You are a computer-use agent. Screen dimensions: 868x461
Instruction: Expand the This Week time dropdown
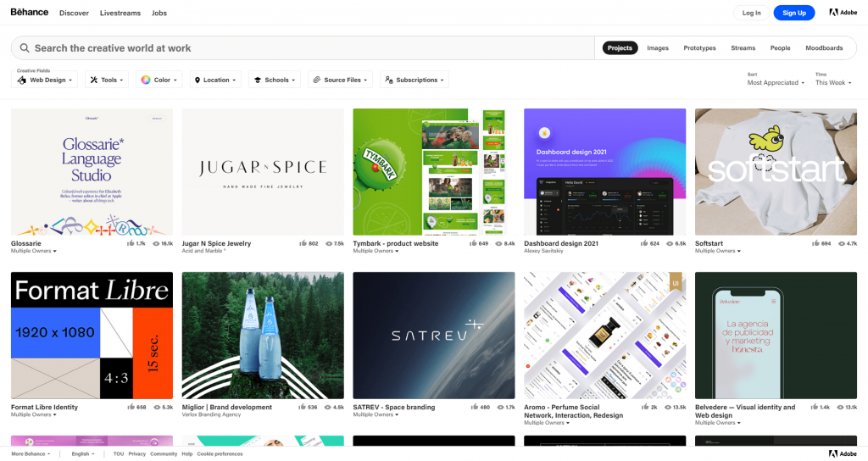833,83
